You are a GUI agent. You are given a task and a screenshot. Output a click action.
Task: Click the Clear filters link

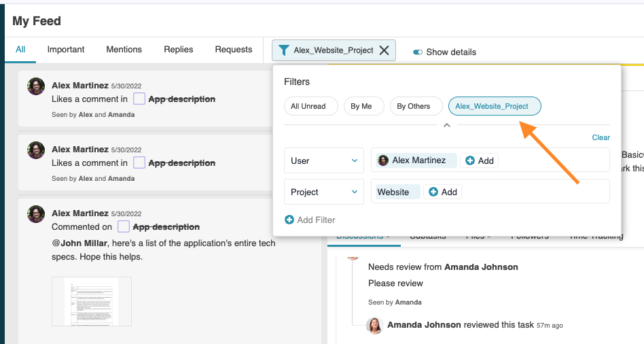coord(601,137)
